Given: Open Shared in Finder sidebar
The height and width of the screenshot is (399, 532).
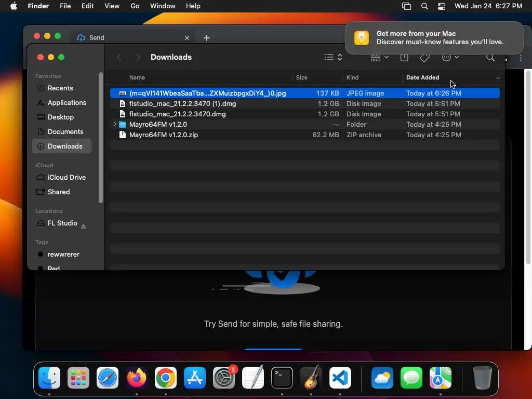Looking at the screenshot, I should click(x=61, y=192).
